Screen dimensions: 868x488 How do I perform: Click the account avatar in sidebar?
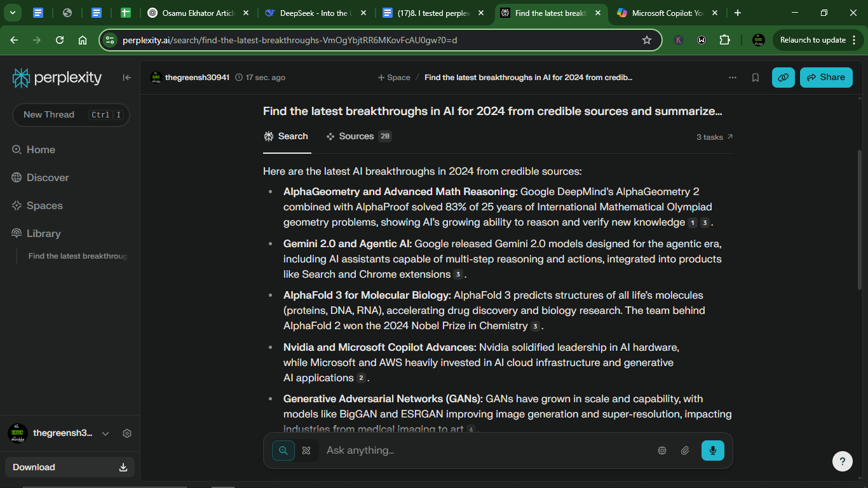click(18, 433)
